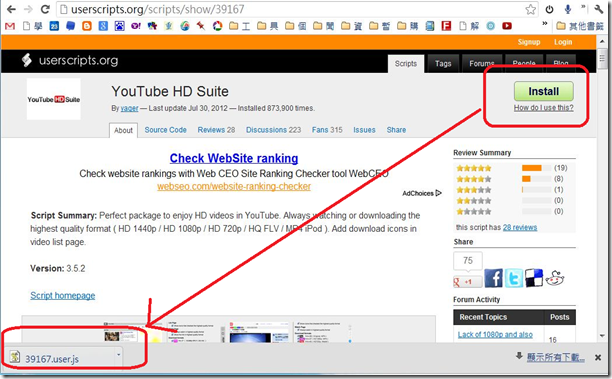Open the Script homepage link

point(63,295)
